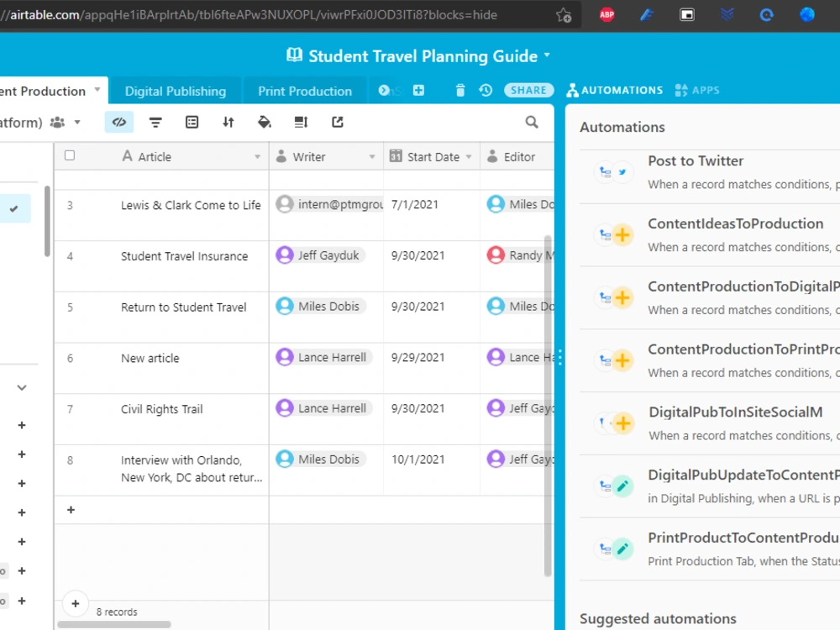This screenshot has height=630, width=840.
Task: Open the search magnifier icon
Action: (x=532, y=122)
